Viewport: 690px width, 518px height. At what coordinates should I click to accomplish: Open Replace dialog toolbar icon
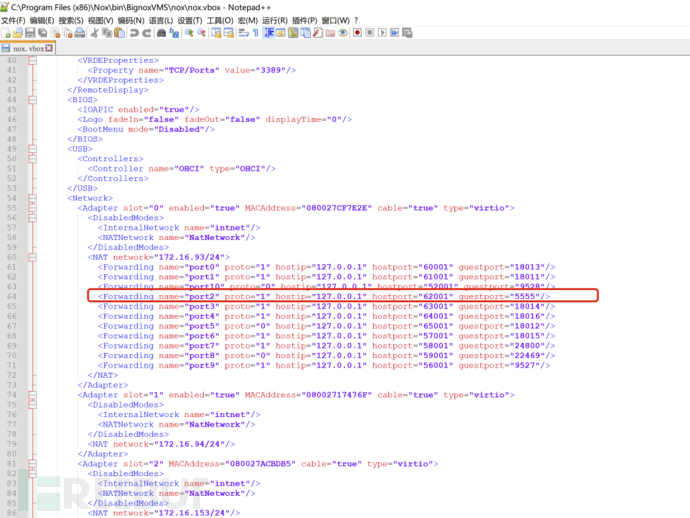[x=174, y=33]
